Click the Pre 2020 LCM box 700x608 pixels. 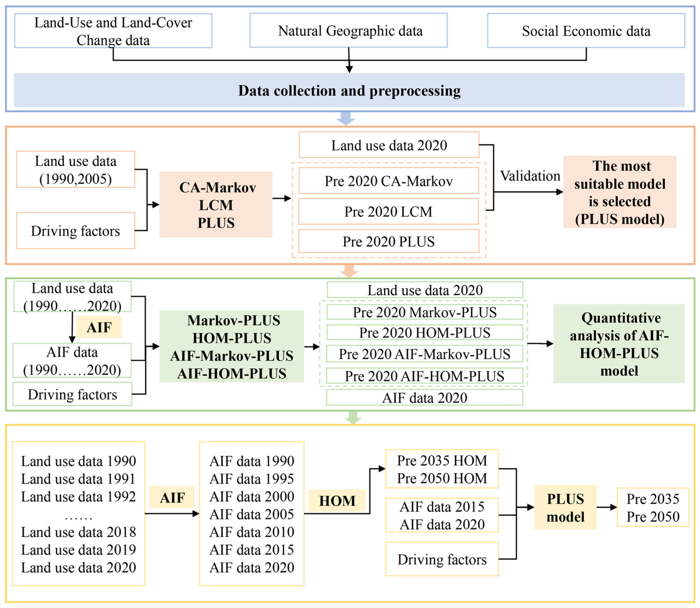[389, 211]
